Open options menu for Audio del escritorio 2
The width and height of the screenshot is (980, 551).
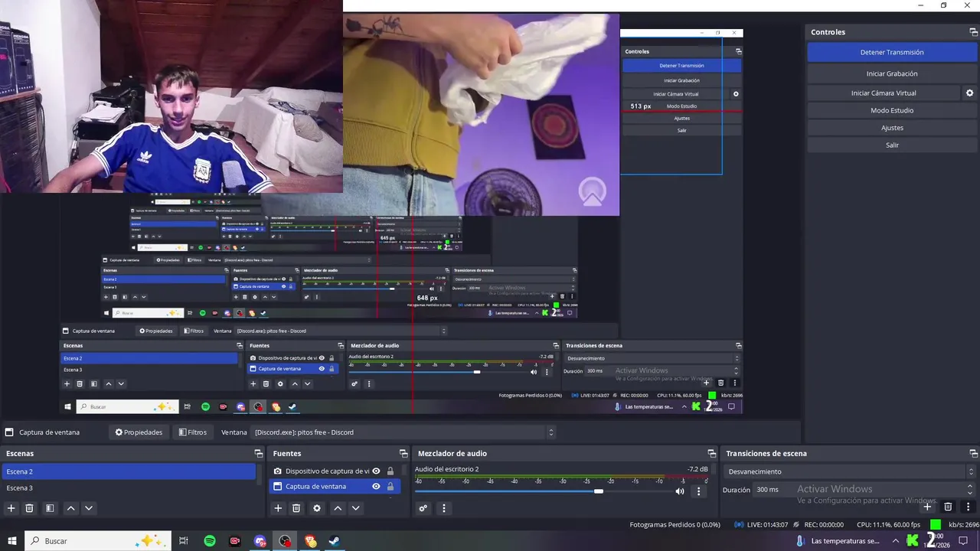pyautogui.click(x=698, y=491)
